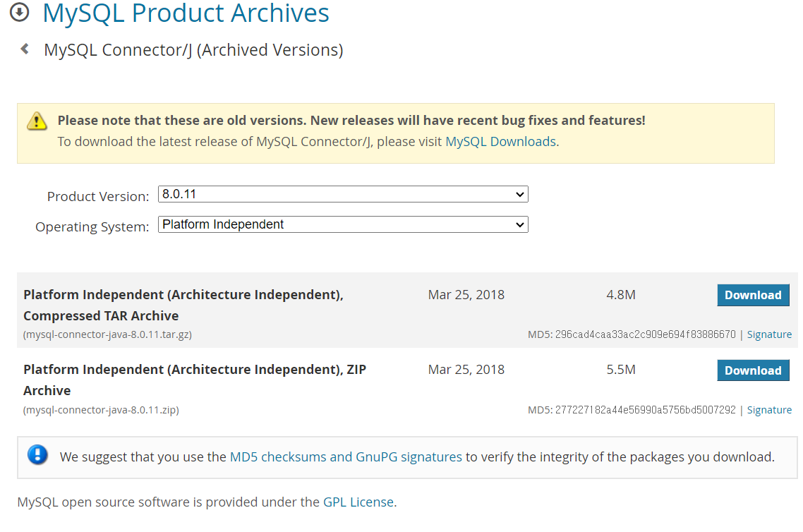This screenshot has height=532, width=803.
Task: Download the Compressed TAR Archive
Action: tap(753, 295)
